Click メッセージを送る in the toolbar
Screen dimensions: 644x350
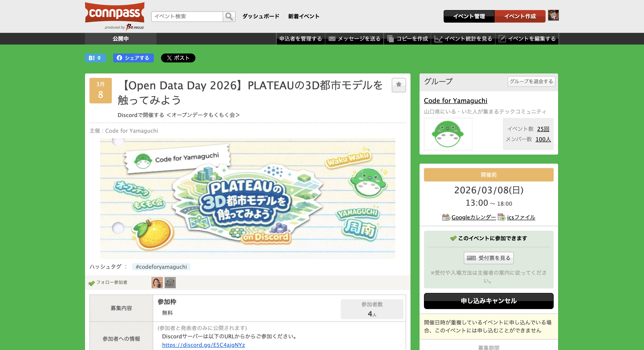(x=354, y=39)
